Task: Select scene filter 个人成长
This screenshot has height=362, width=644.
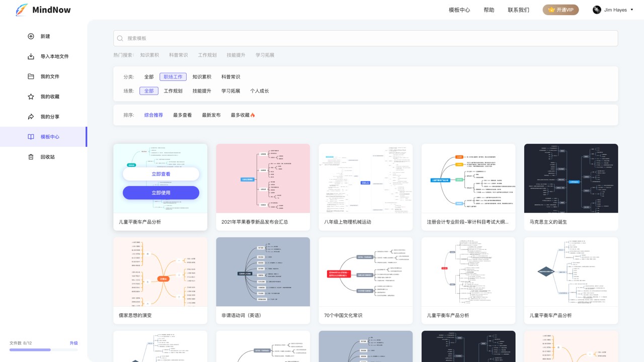Action: tap(260, 91)
